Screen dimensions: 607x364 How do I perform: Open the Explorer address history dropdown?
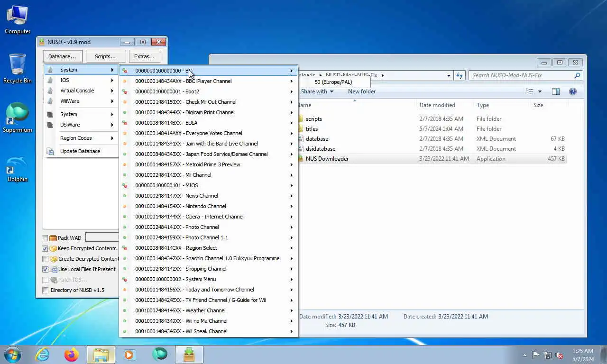(449, 75)
